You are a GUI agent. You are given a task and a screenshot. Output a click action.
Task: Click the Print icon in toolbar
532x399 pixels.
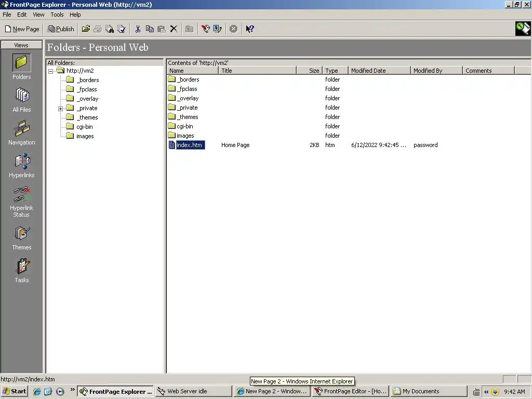(98, 29)
